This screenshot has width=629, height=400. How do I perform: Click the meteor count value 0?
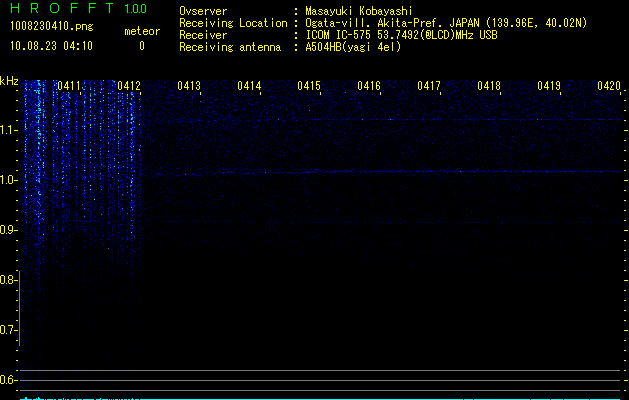click(x=142, y=46)
